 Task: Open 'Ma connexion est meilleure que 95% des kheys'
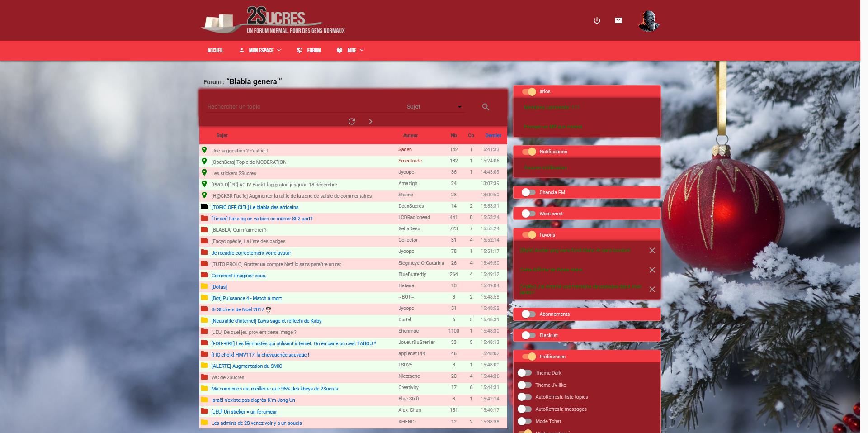click(x=275, y=389)
